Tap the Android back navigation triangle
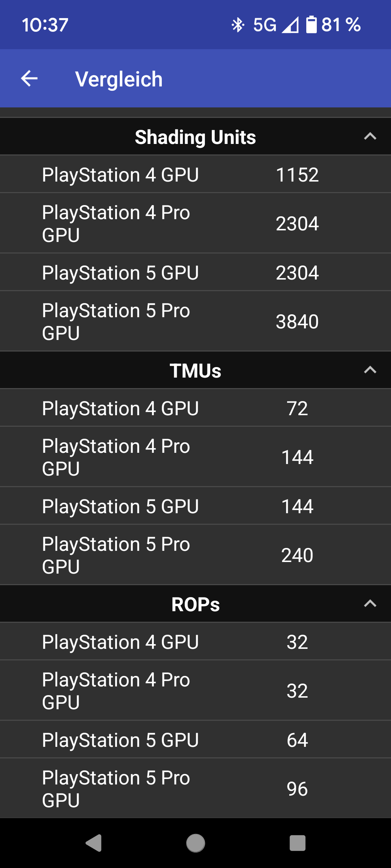This screenshot has height=868, width=391. (x=94, y=843)
